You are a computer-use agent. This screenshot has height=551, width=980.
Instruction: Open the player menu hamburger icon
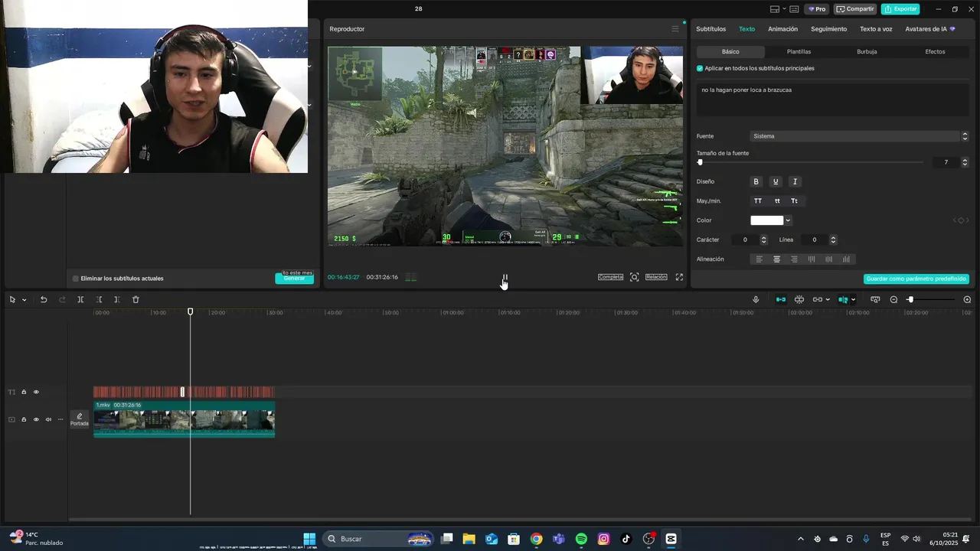pyautogui.click(x=675, y=29)
